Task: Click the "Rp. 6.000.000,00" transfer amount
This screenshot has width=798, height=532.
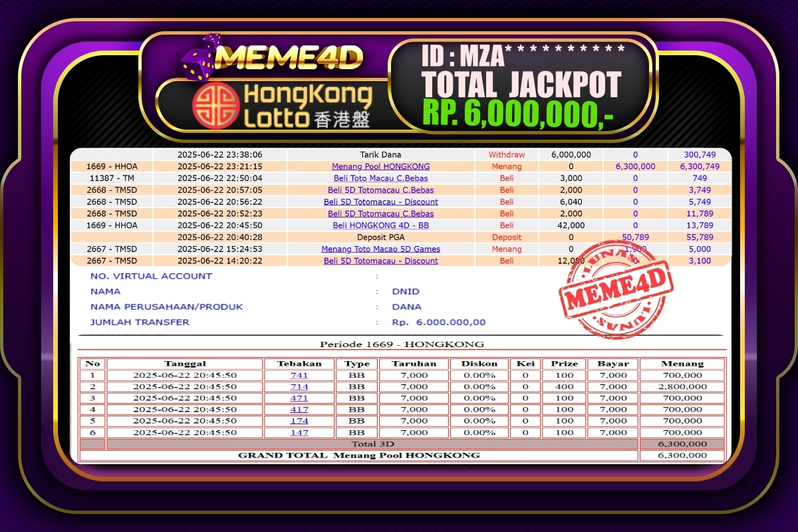Action: (439, 323)
